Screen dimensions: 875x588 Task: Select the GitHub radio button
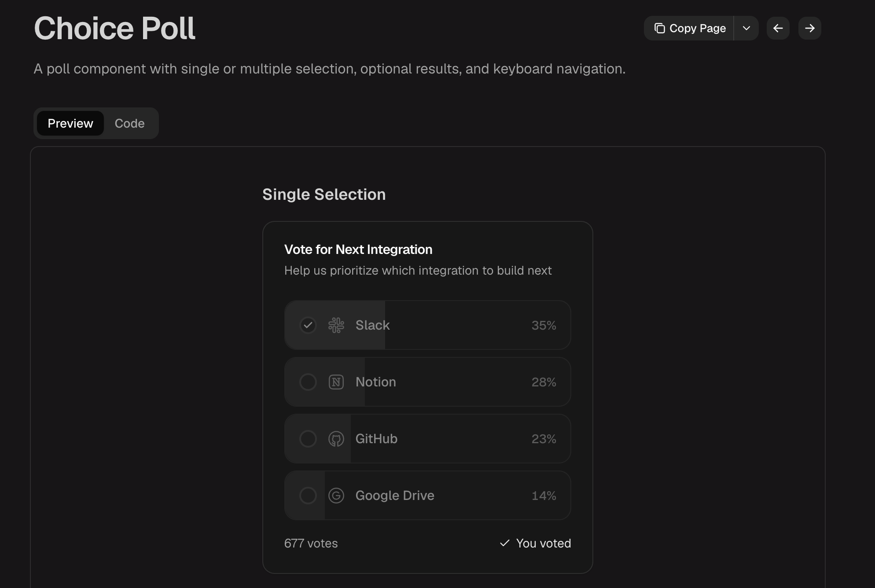pos(308,439)
